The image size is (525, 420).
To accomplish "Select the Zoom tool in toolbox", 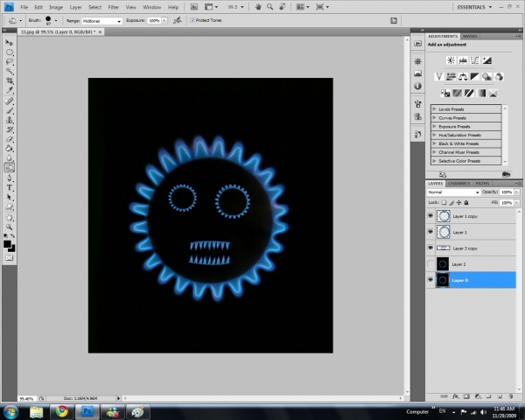I will tap(10, 227).
